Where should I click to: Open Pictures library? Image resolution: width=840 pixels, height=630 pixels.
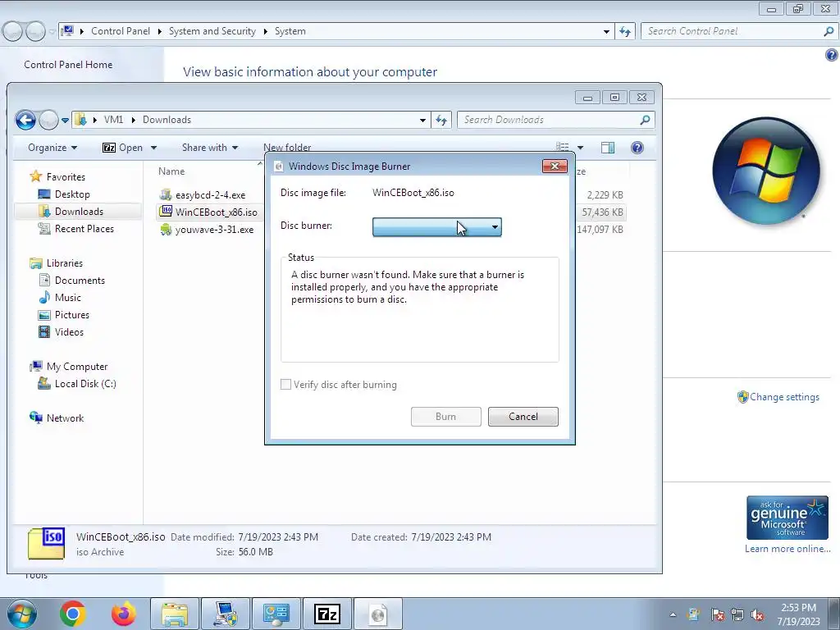tap(72, 314)
